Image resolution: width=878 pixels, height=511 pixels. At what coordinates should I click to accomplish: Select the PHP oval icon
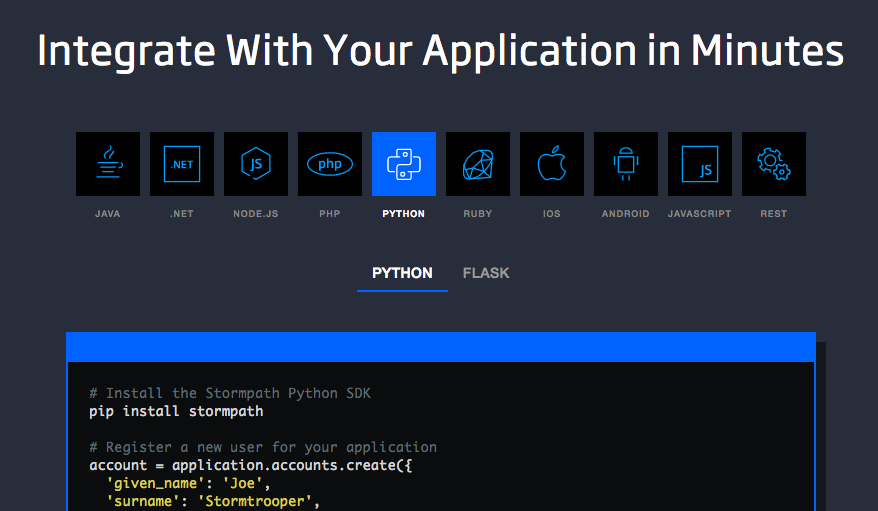click(x=330, y=164)
